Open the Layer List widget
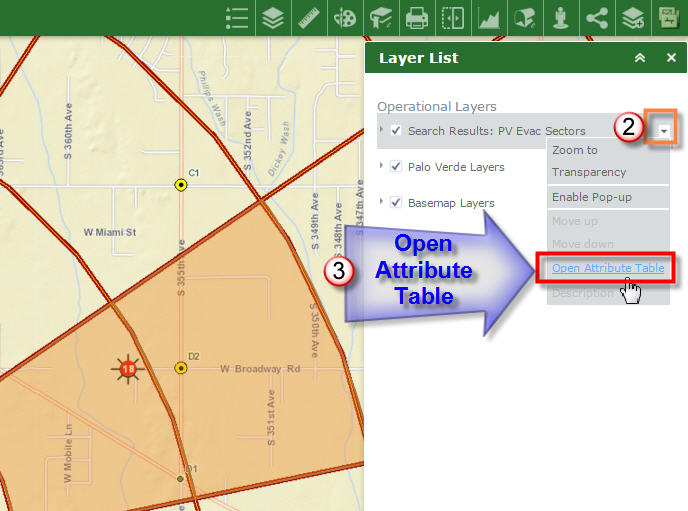This screenshot has height=511, width=688. [273, 18]
